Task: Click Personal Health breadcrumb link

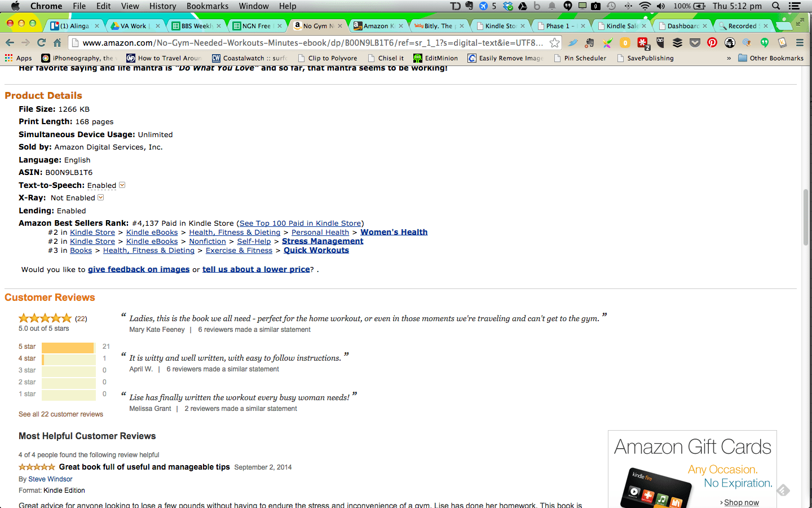Action: (x=320, y=233)
